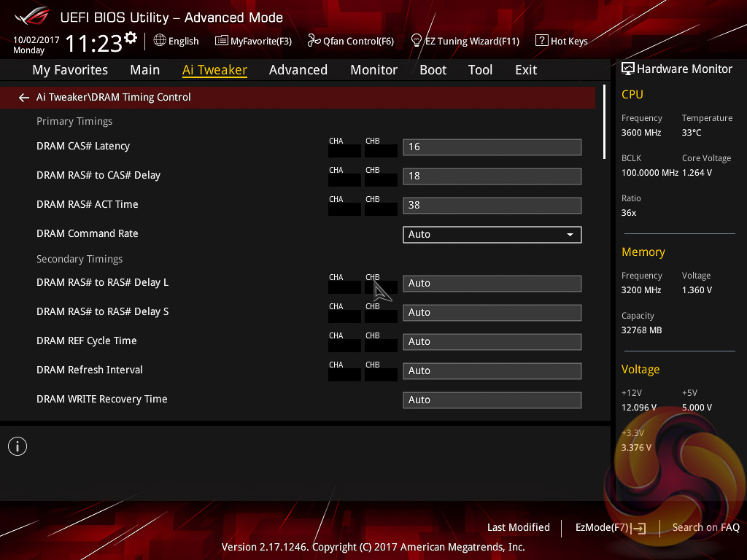
Task: Click CPU frequency value 3600 MHz
Action: pos(641,133)
